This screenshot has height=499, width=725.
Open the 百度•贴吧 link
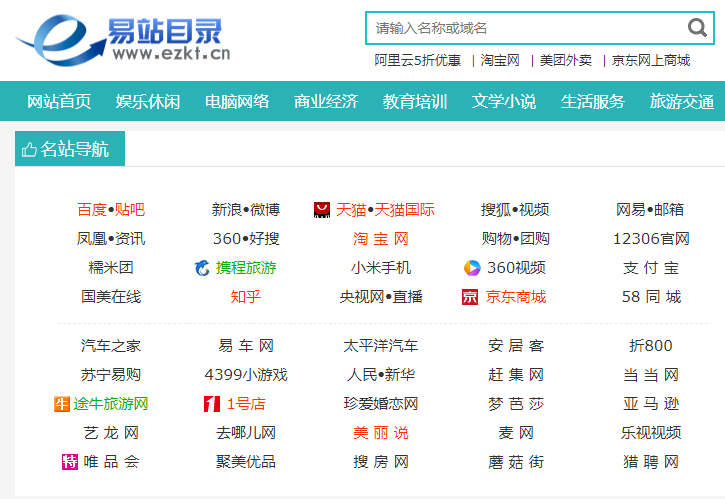point(111,209)
